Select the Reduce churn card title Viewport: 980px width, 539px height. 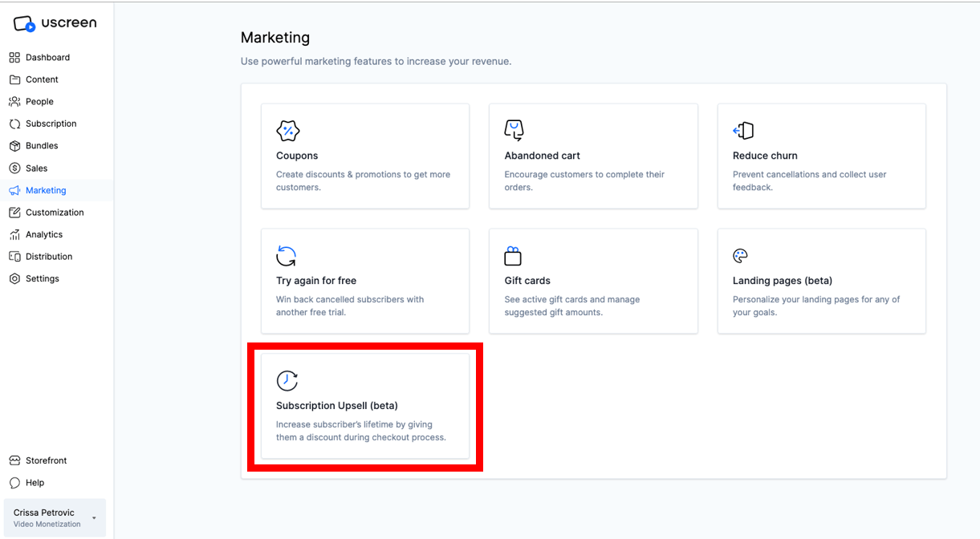pos(765,156)
